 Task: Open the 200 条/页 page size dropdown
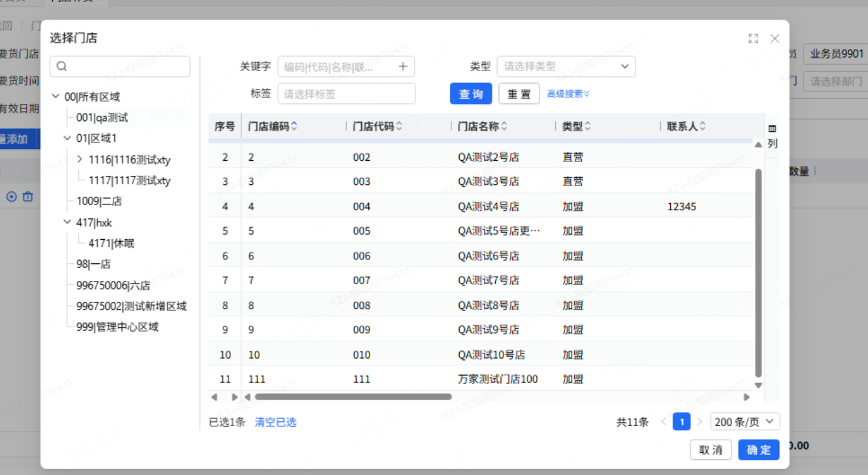pyautogui.click(x=745, y=422)
